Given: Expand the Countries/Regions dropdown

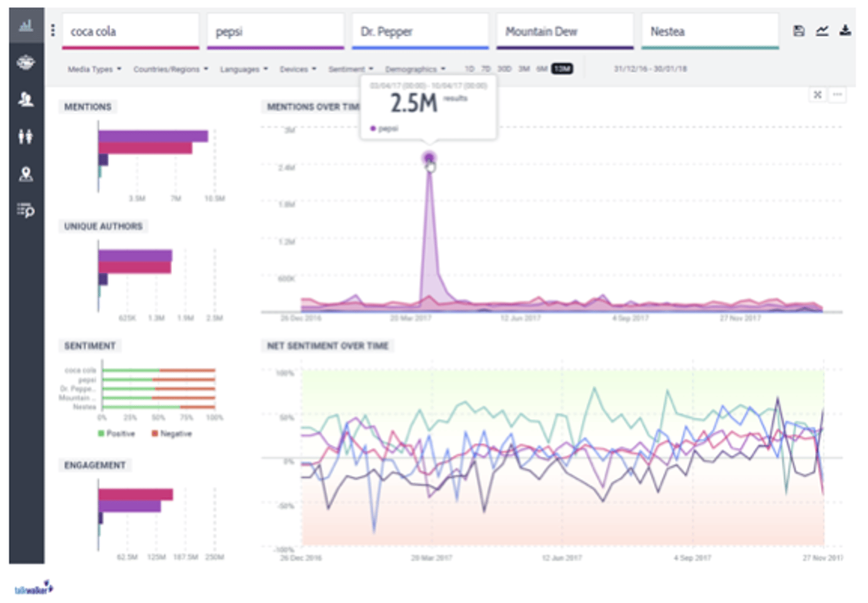Looking at the screenshot, I should (x=169, y=69).
